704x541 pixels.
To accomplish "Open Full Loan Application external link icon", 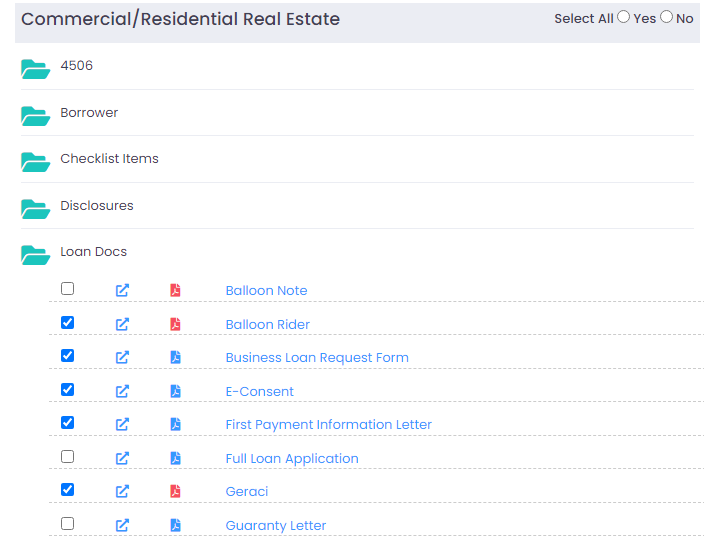I will pyautogui.click(x=122, y=458).
